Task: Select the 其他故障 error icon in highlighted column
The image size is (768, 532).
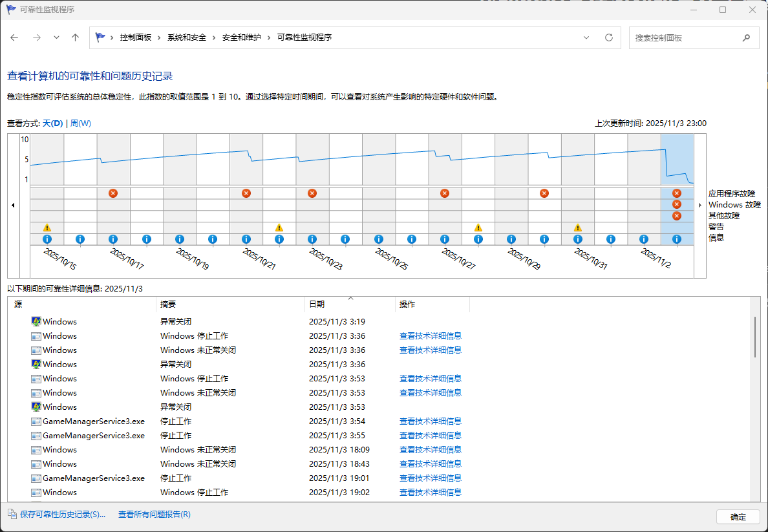Action: 677,216
